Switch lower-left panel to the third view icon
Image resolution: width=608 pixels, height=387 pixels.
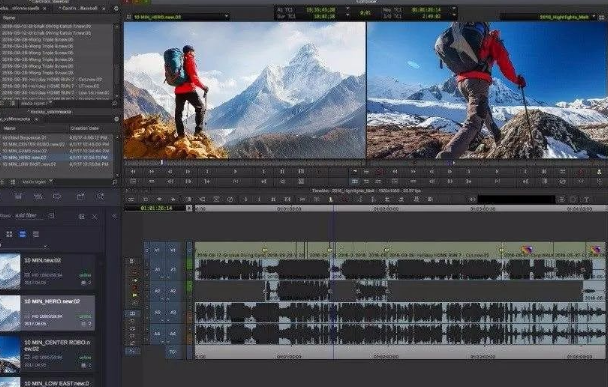coord(36,234)
